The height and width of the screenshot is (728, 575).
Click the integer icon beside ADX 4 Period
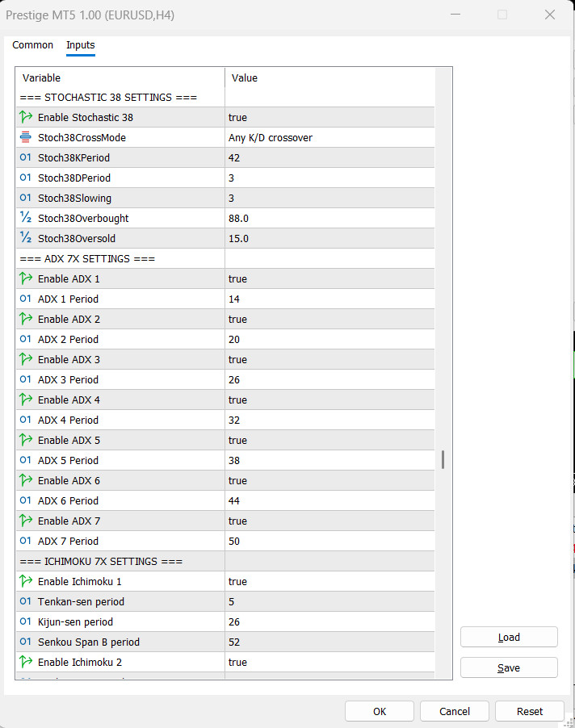[x=26, y=420]
